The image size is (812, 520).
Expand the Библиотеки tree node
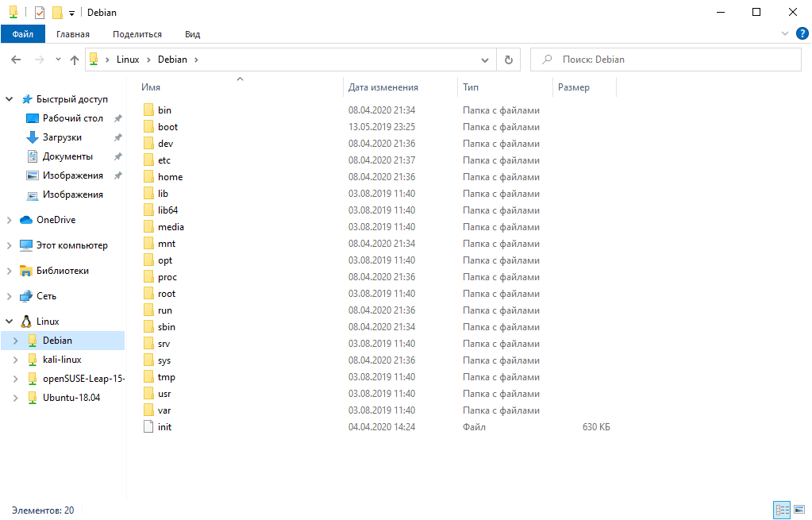(x=10, y=271)
